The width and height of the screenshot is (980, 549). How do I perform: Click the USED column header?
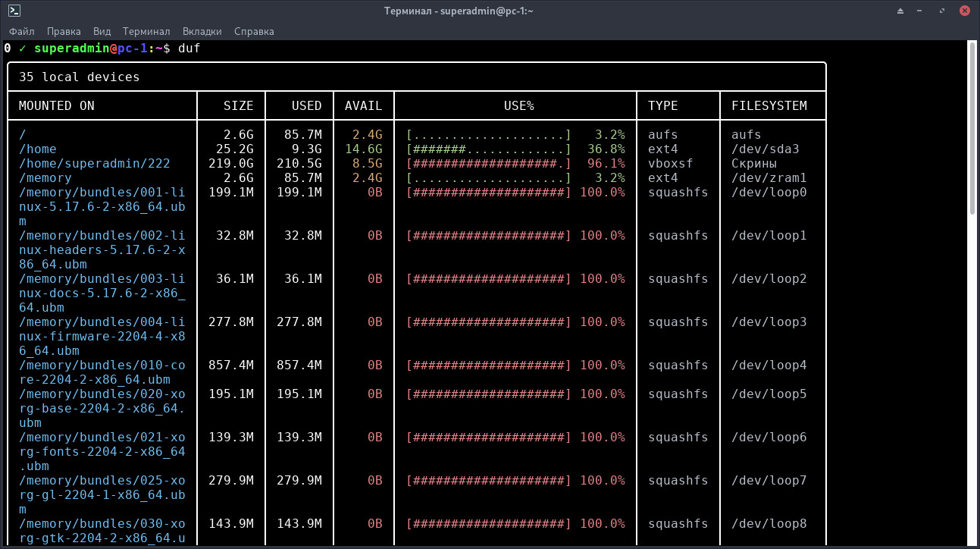307,105
